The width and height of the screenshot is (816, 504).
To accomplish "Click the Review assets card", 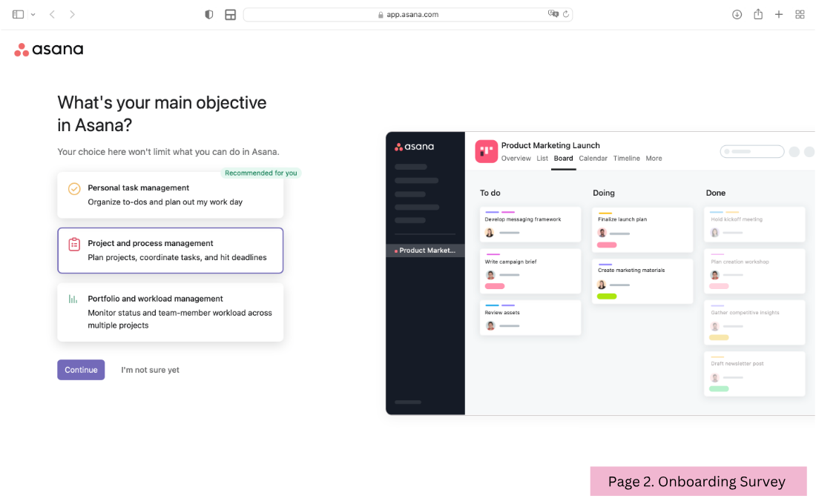I will pos(530,317).
